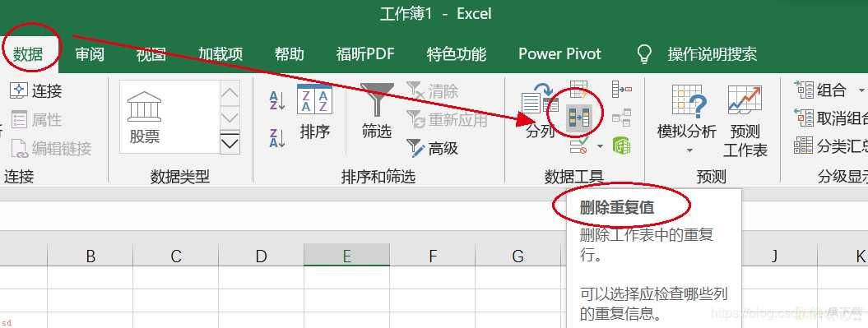Click the Flash Fill icon in Data Tools
The height and width of the screenshot is (328, 868).
(x=578, y=89)
